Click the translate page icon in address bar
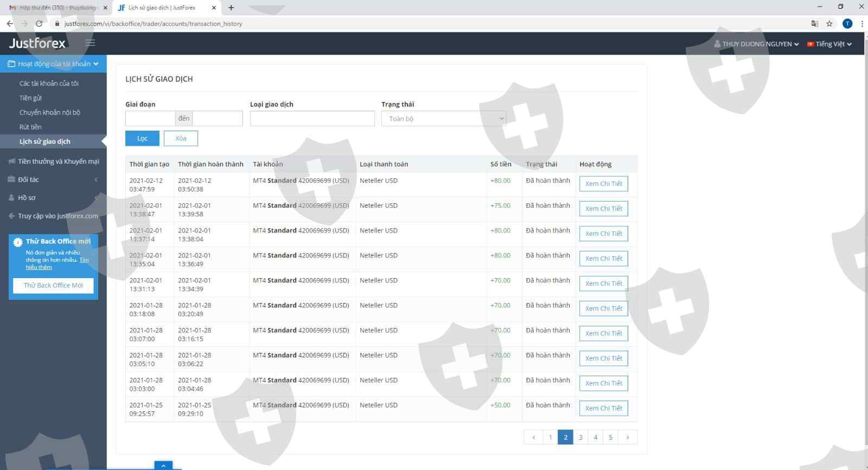Viewport: 868px width, 470px height. point(814,24)
